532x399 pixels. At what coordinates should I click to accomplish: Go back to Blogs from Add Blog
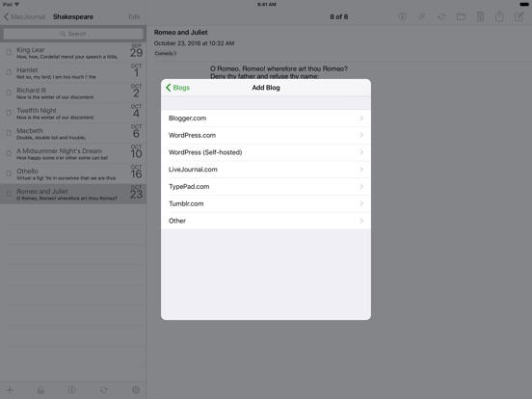(x=177, y=88)
